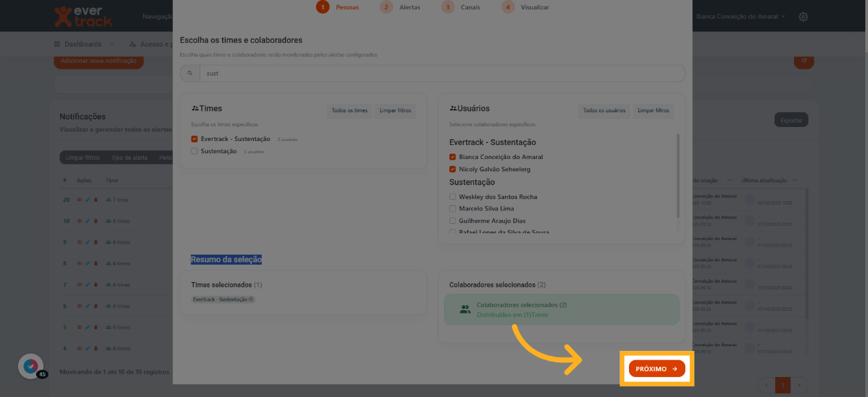Click the red trash icon in row 10
Image resolution: width=868 pixels, height=397 pixels.
[95, 221]
